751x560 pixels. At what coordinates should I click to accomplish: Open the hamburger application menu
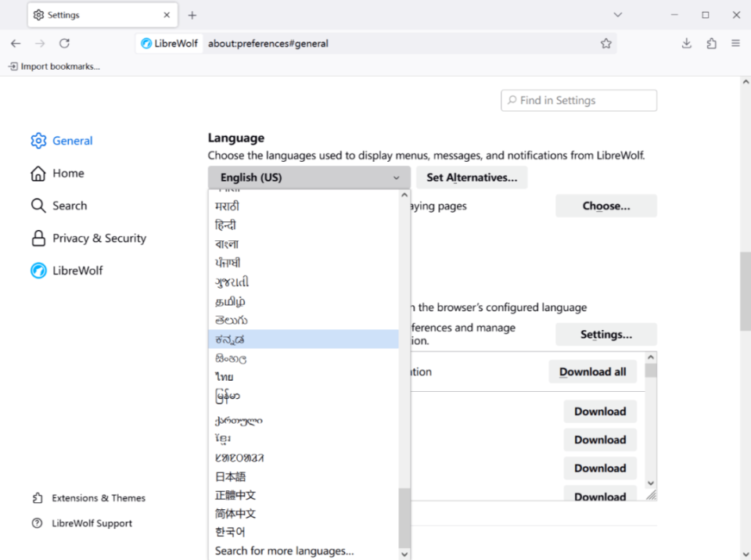(x=735, y=44)
